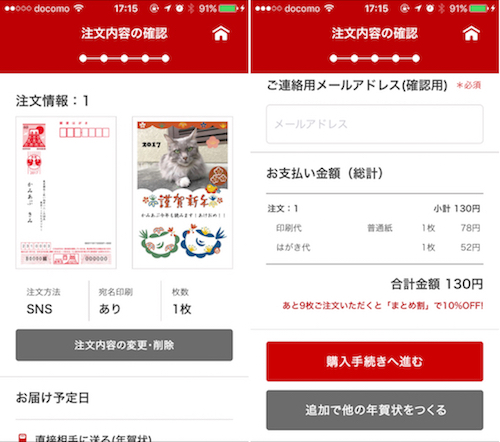Tap location arrow icon in left status bar
500x442 pixels.
(168, 8)
